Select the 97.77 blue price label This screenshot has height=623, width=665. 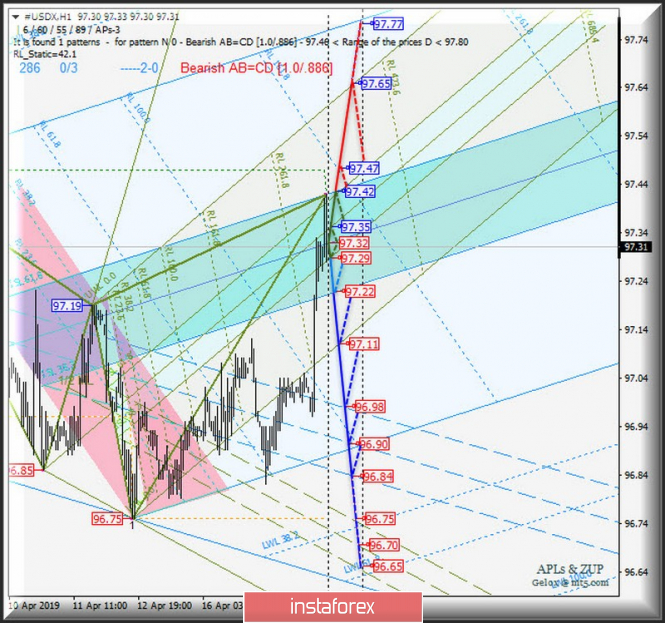[388, 24]
